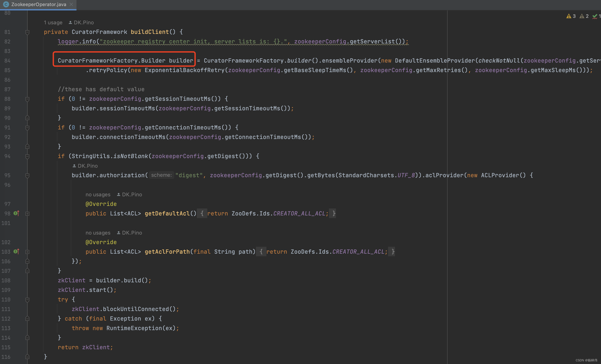The height and width of the screenshot is (364, 601).
Task: Click line number 108 in the gutter
Action: click(6, 280)
